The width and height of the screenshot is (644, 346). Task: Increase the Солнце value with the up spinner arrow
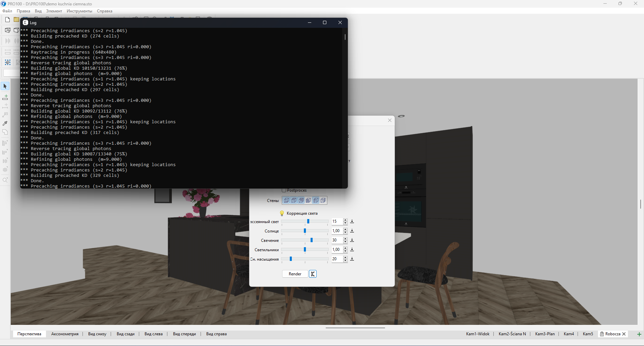[x=345, y=229]
